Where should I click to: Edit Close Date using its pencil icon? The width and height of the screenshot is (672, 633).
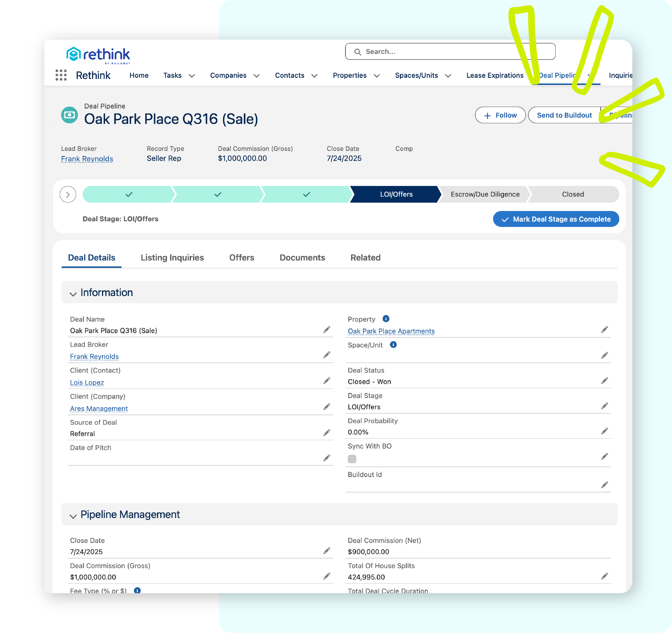point(327,551)
